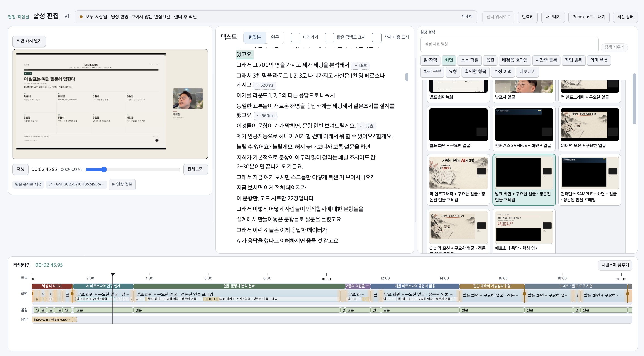644x356 pixels.
Task: Select the 소스 파일 filter tab
Action: pos(469,60)
